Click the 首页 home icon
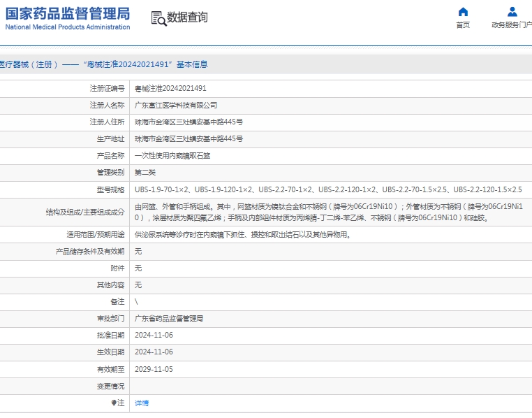The width and height of the screenshot is (532, 418). [x=463, y=12]
